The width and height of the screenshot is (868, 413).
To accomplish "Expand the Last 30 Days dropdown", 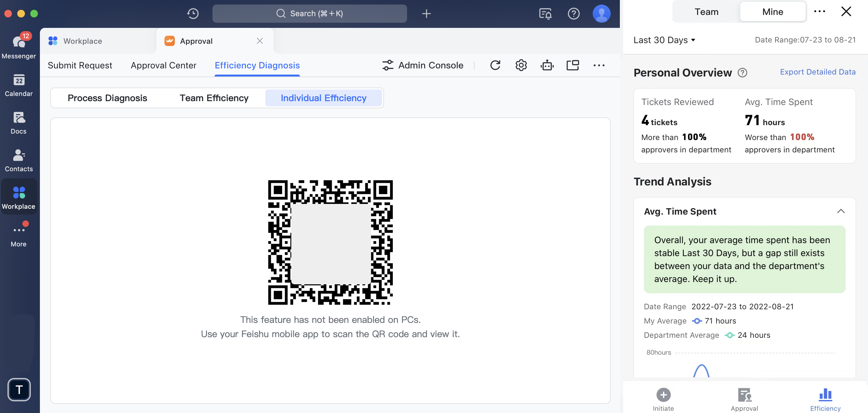I will 664,40.
